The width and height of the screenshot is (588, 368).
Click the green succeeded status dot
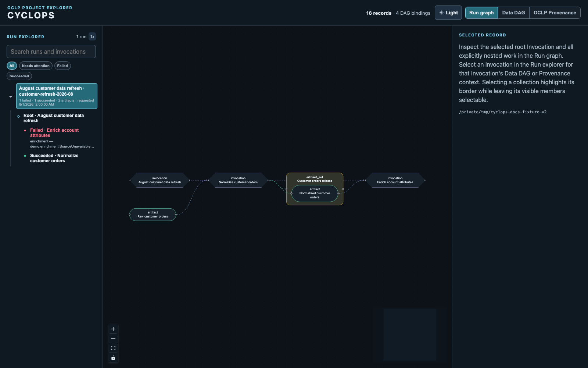coord(25,156)
